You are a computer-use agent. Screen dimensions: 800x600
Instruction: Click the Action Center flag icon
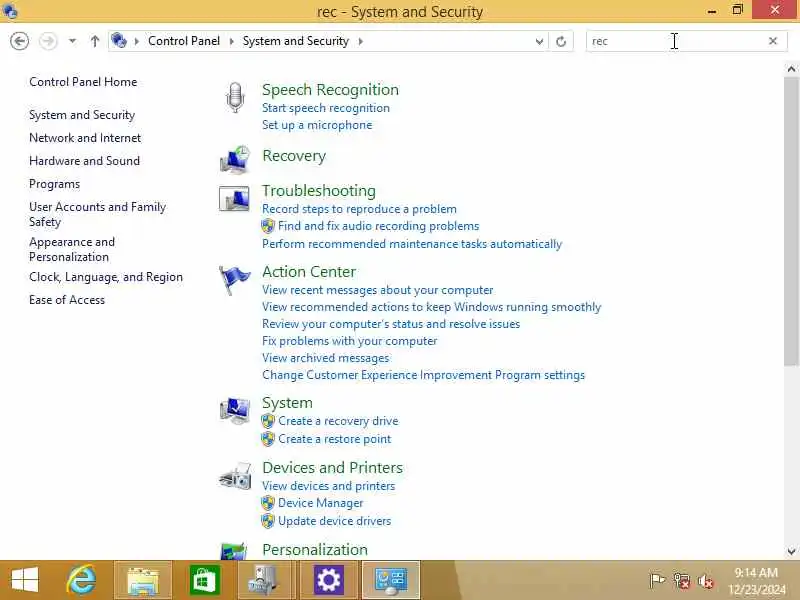(234, 280)
